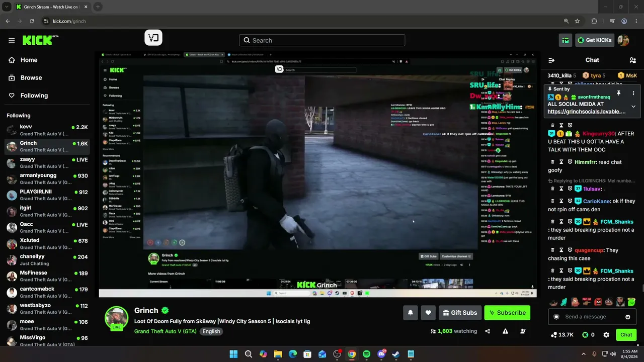This screenshot has height=362, width=644.
Task: Click the Grinch channel avatar
Action: (116, 317)
